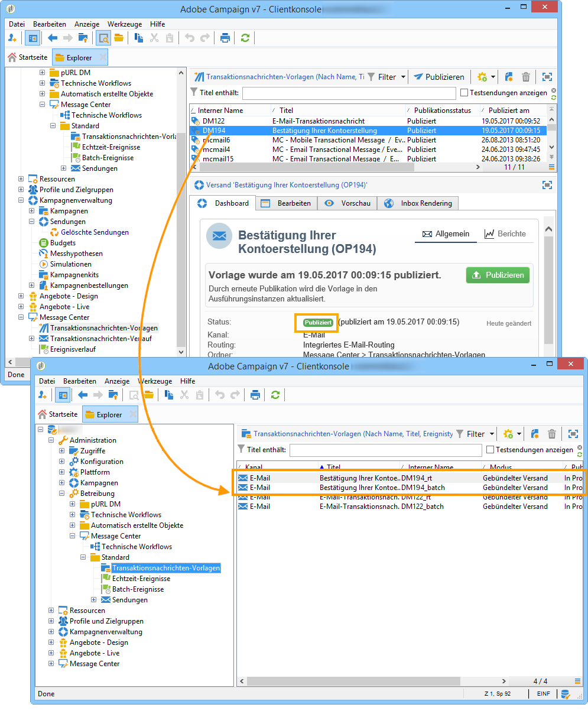Screen dimensions: 588x714
Task: Click the back arrow in the lower window toolbar
Action: click(83, 395)
